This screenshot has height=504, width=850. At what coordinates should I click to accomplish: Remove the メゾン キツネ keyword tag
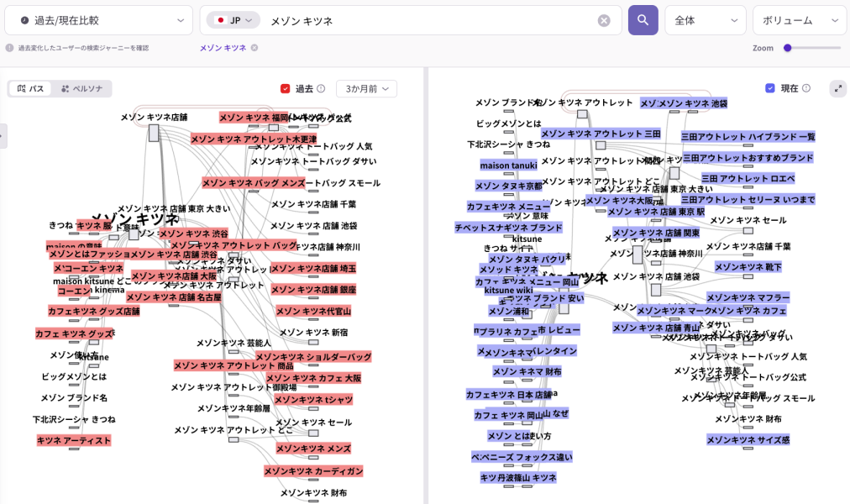point(254,48)
